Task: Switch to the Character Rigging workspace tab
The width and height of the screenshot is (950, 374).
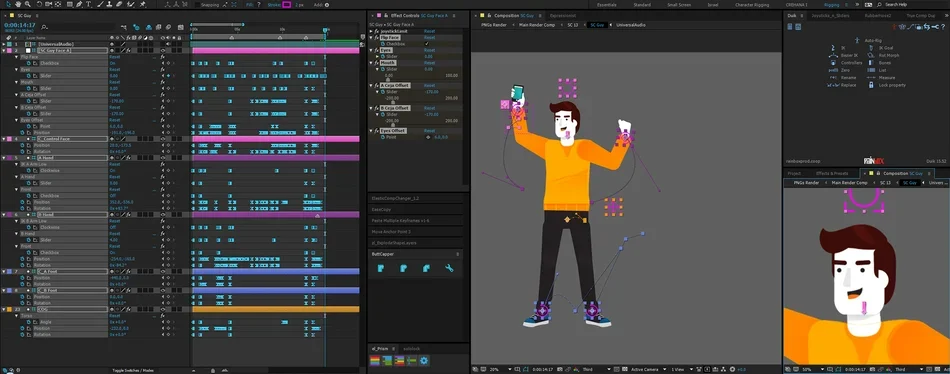Action: (x=752, y=4)
